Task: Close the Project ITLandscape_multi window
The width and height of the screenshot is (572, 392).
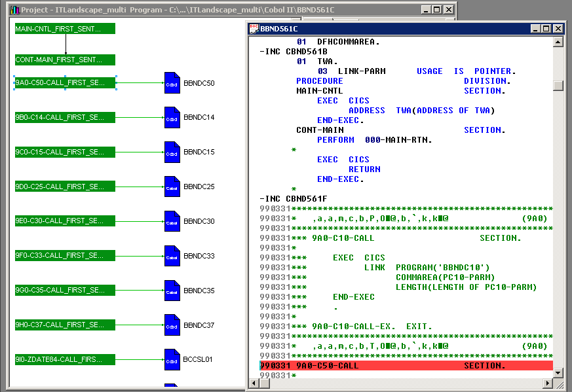Action: [449, 10]
